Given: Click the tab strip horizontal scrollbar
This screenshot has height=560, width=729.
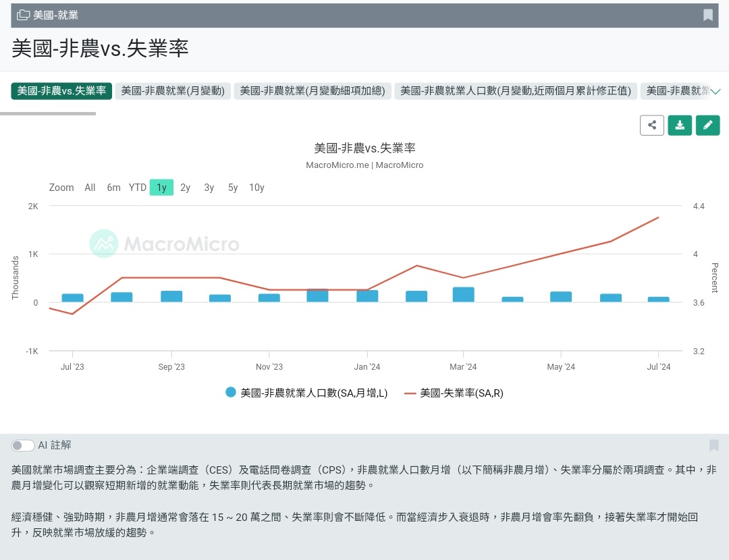Looking at the screenshot, I should coord(48,113).
